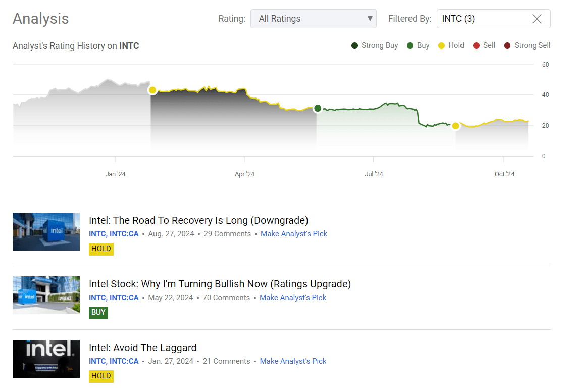Click the Jan. 27, 2024 date

pyautogui.click(x=171, y=361)
